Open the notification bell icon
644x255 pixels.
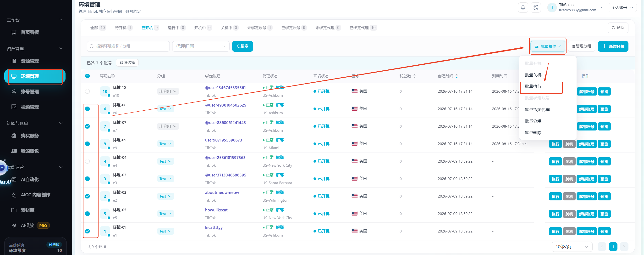[x=523, y=7]
